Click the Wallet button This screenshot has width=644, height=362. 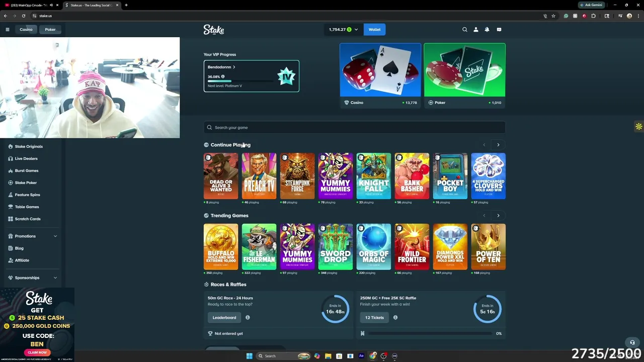click(374, 30)
